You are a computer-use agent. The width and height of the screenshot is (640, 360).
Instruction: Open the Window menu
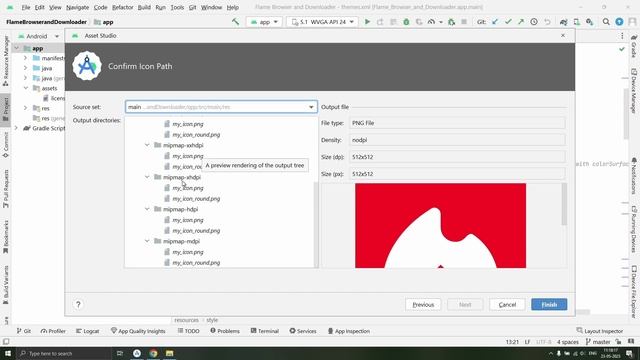211,7
